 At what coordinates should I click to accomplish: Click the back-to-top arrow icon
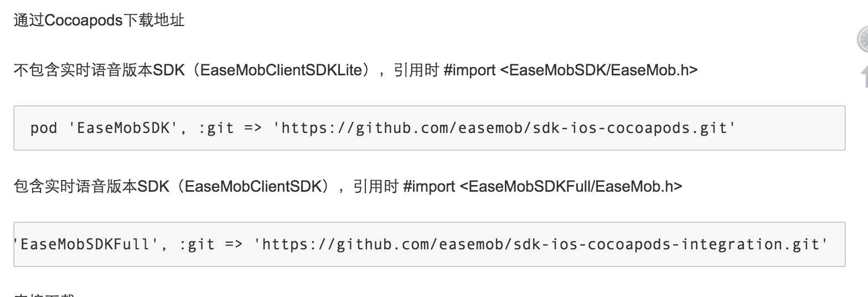coord(863,76)
